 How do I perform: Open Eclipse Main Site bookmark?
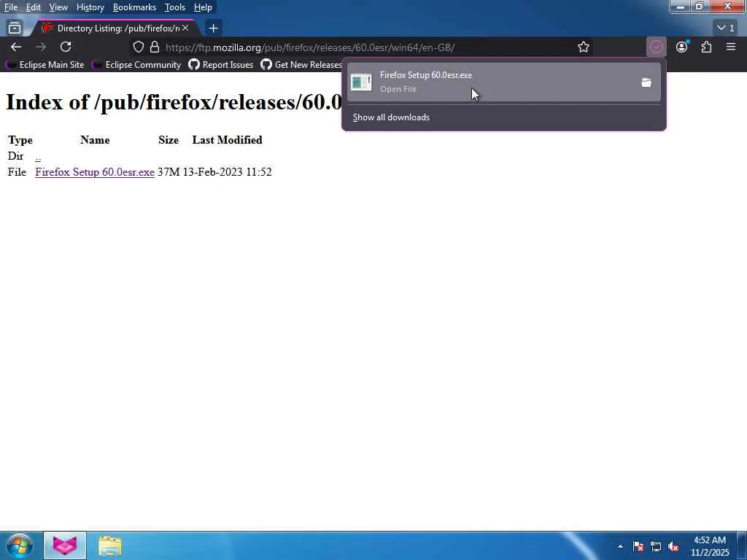[44, 65]
